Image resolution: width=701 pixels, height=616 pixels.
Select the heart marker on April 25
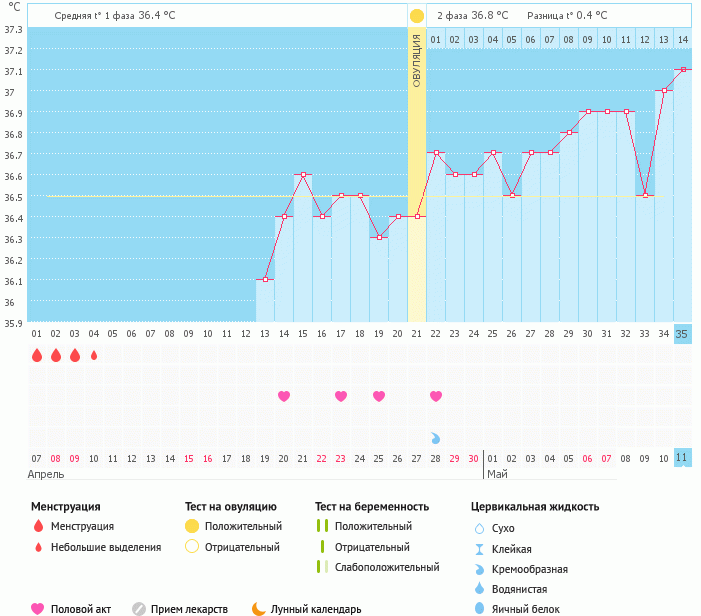click(x=379, y=396)
